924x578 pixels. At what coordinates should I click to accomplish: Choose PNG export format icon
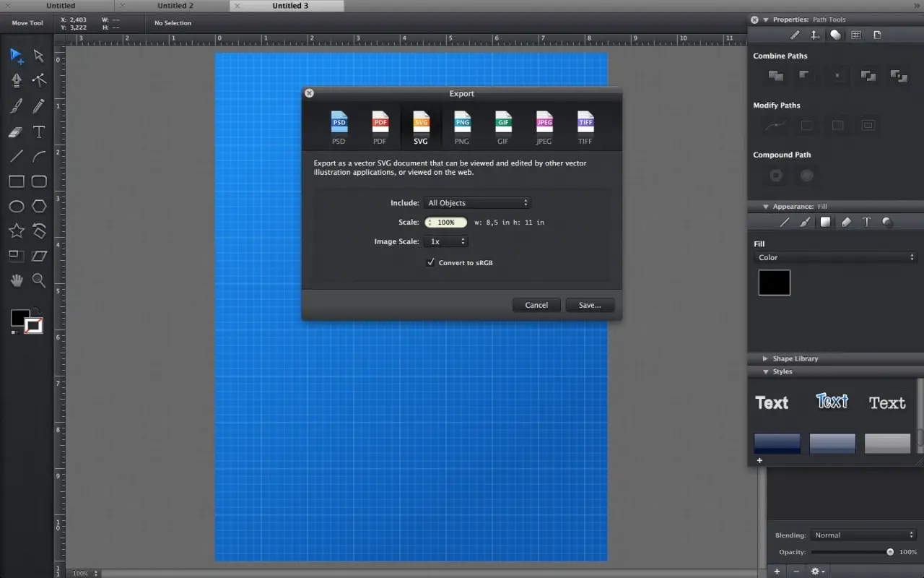tap(462, 128)
